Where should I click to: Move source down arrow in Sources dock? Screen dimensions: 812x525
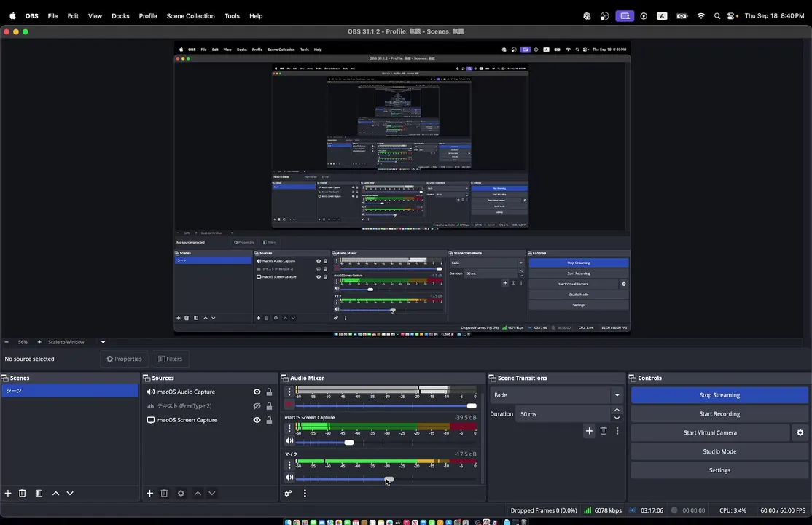[x=212, y=494]
